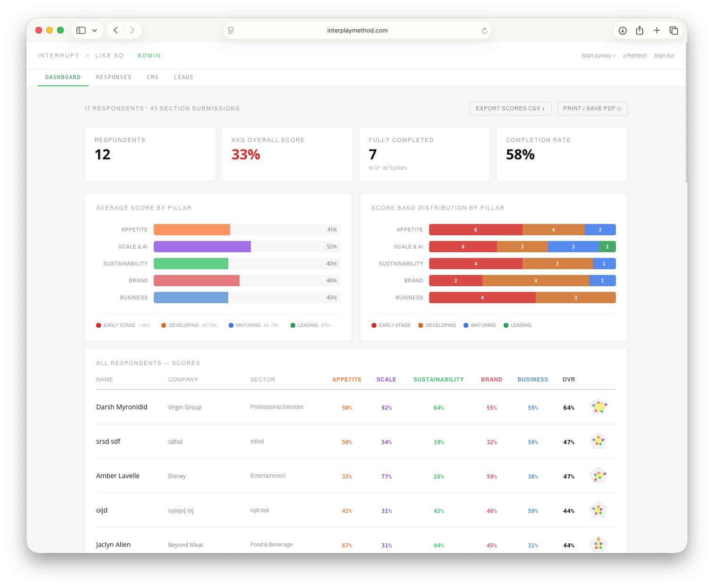Open a new tab with the plus icon
The width and height of the screenshot is (714, 588).
(x=656, y=30)
